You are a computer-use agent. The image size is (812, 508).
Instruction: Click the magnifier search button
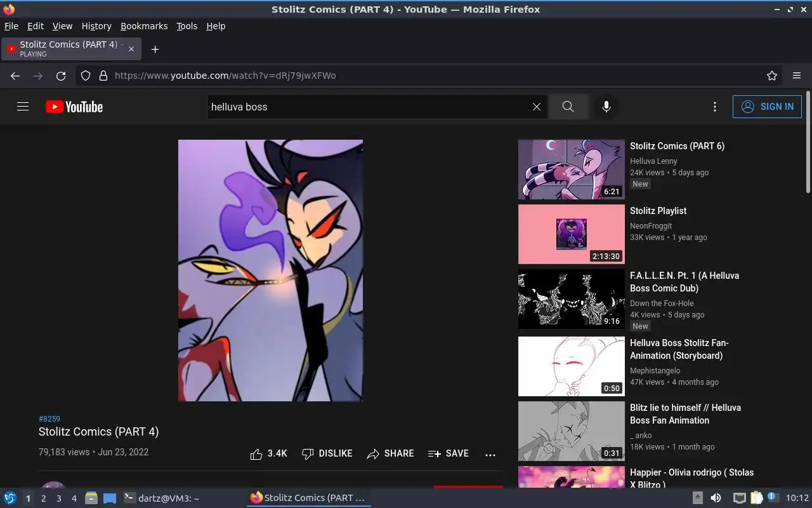[568, 107]
